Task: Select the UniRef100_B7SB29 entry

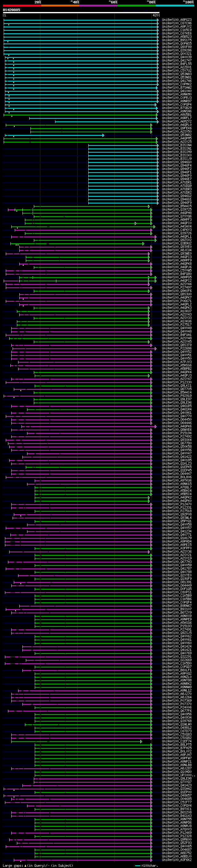Action: [177, 108]
